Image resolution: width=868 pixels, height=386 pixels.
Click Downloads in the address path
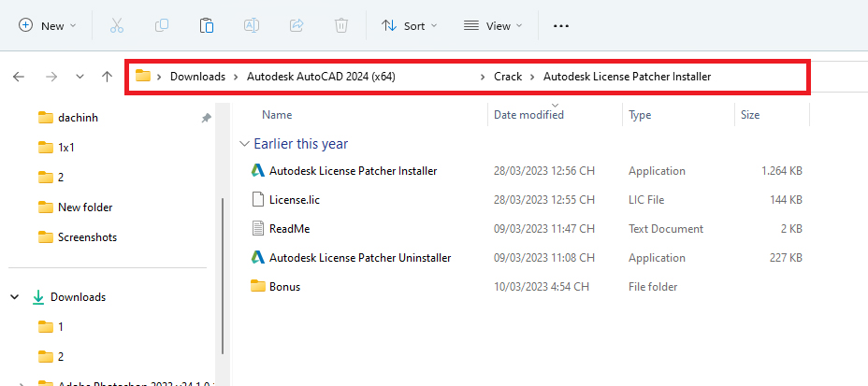coord(197,77)
